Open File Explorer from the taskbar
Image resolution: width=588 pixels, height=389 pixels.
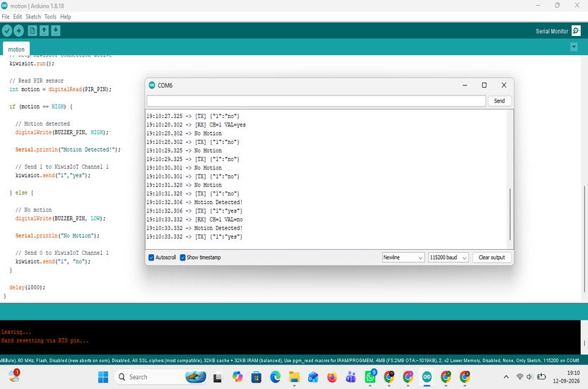click(x=295, y=377)
